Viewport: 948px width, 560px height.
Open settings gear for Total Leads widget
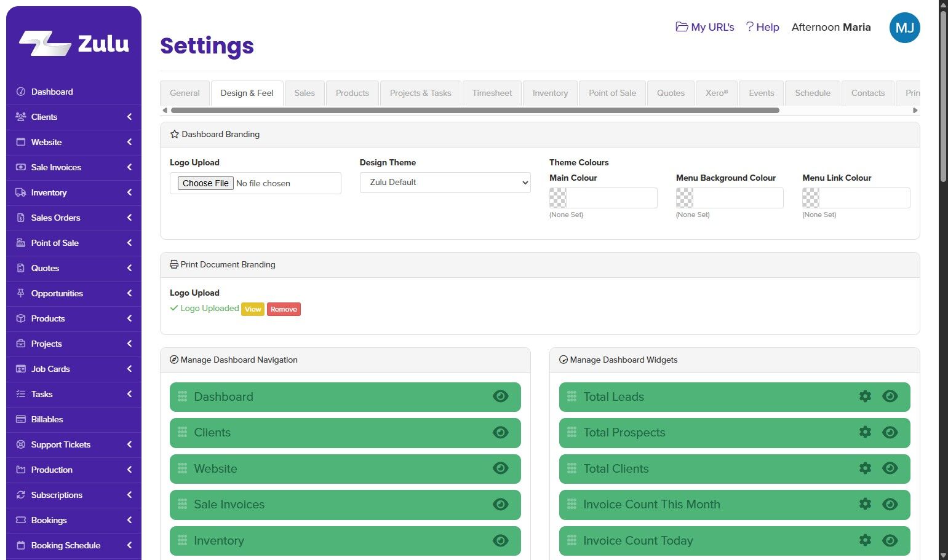(x=865, y=396)
